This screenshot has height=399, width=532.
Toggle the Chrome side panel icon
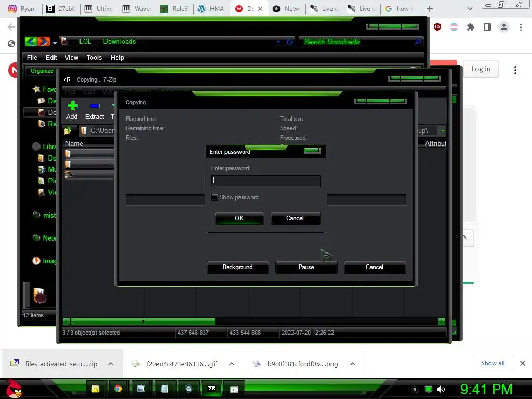[x=487, y=27]
